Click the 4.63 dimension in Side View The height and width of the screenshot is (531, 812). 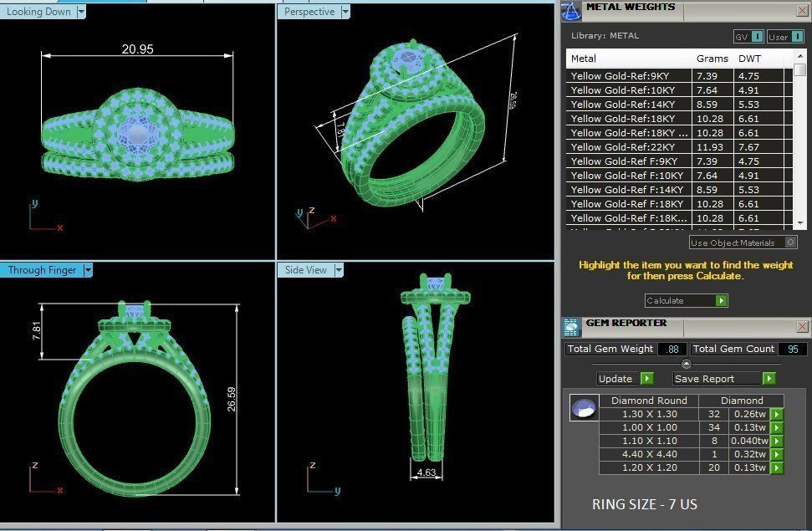click(x=426, y=472)
